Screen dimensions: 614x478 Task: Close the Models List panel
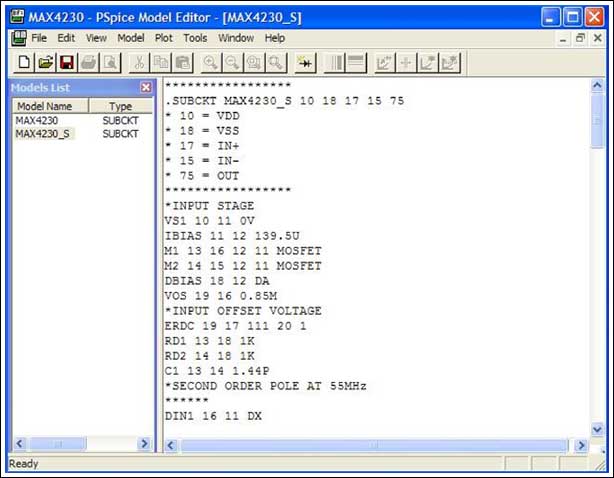145,88
